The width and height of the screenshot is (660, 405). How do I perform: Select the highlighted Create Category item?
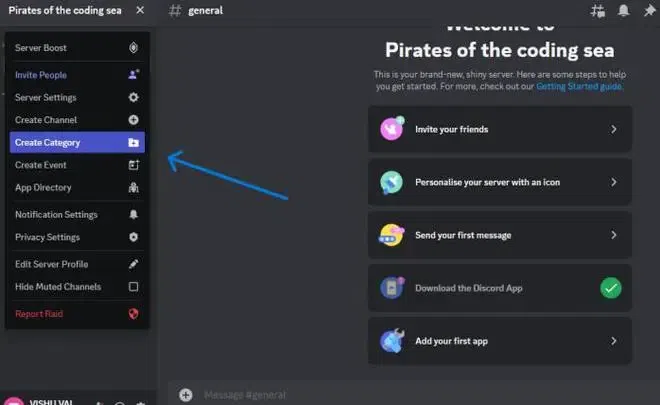77,142
